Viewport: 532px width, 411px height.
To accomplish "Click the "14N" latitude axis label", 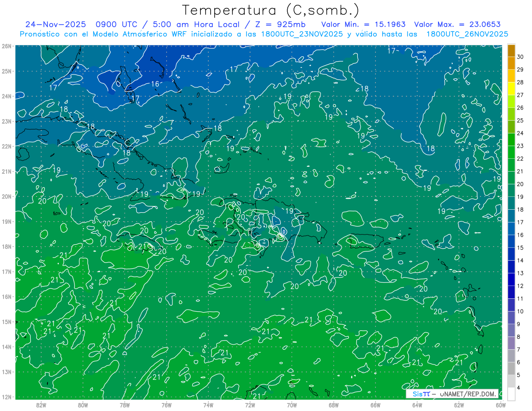I will tap(6, 347).
